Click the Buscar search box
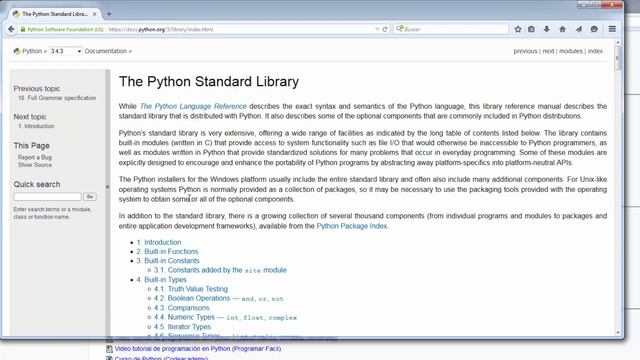Viewport: 640px width, 360px height. pyautogui.click(x=451, y=29)
